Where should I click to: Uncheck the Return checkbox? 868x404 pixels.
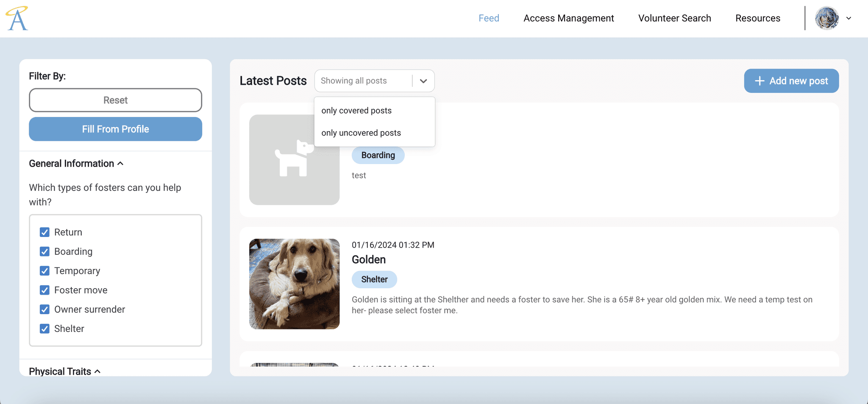[x=45, y=232]
